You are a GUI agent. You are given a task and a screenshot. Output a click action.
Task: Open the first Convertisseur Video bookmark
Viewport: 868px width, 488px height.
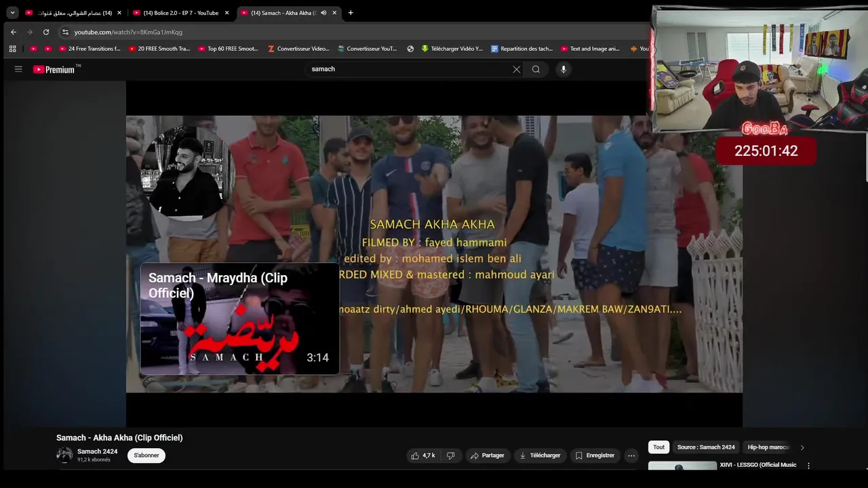coord(298,49)
